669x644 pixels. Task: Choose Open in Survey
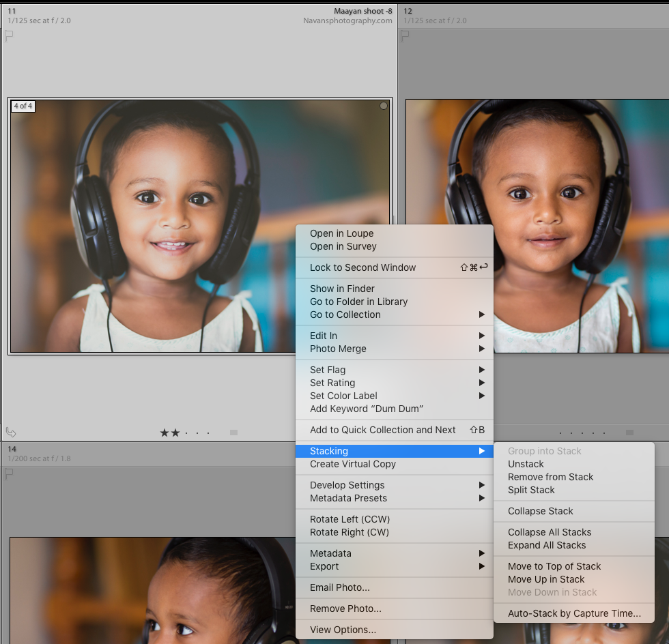pyautogui.click(x=395, y=246)
